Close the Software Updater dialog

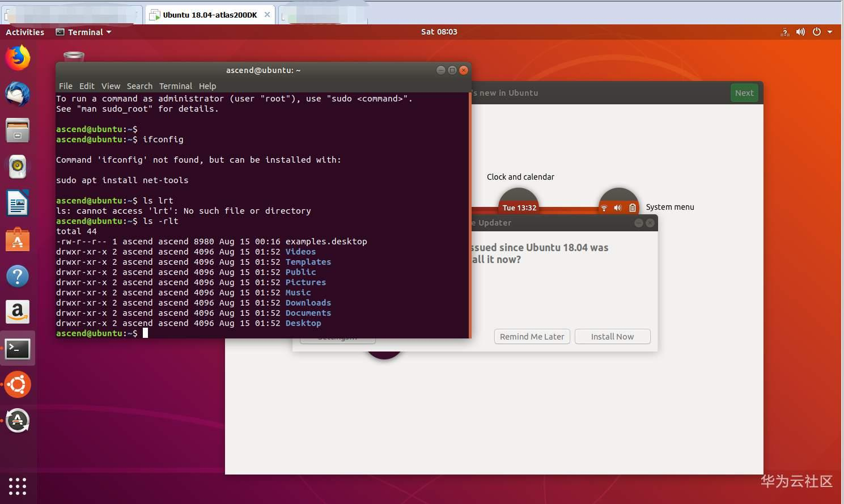650,223
